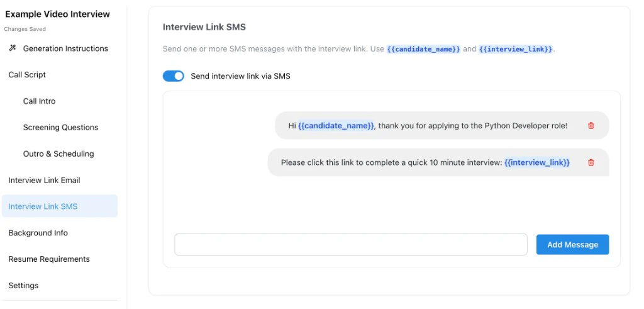644x309 pixels.
Task: Open Outro & Scheduling
Action: tap(60, 154)
